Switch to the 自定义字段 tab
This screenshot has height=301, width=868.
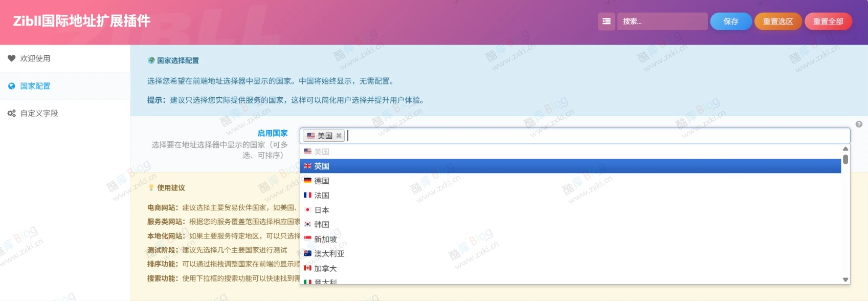tap(39, 113)
